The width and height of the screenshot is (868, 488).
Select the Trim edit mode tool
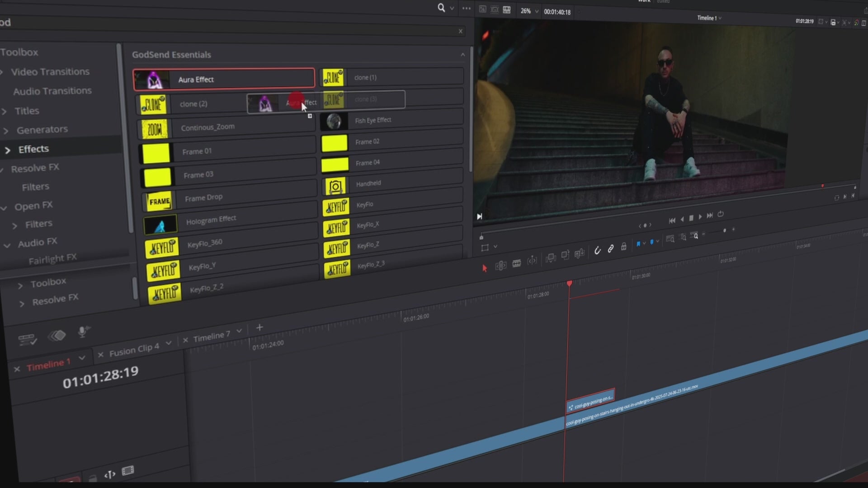point(500,266)
